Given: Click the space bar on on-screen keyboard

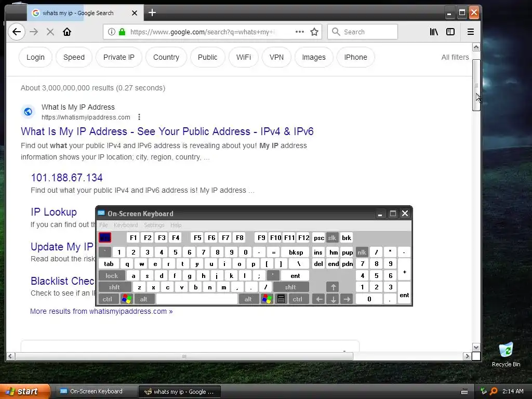Looking at the screenshot, I should point(197,299).
